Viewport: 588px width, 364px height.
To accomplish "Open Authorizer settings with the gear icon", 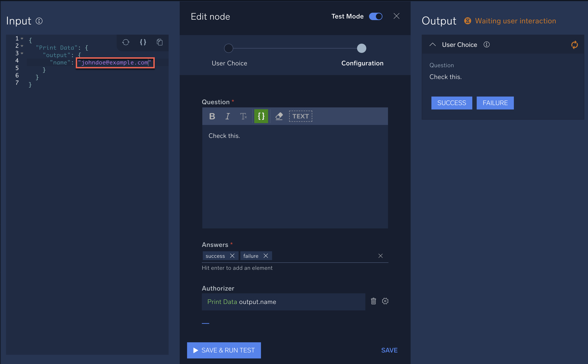I will click(385, 301).
